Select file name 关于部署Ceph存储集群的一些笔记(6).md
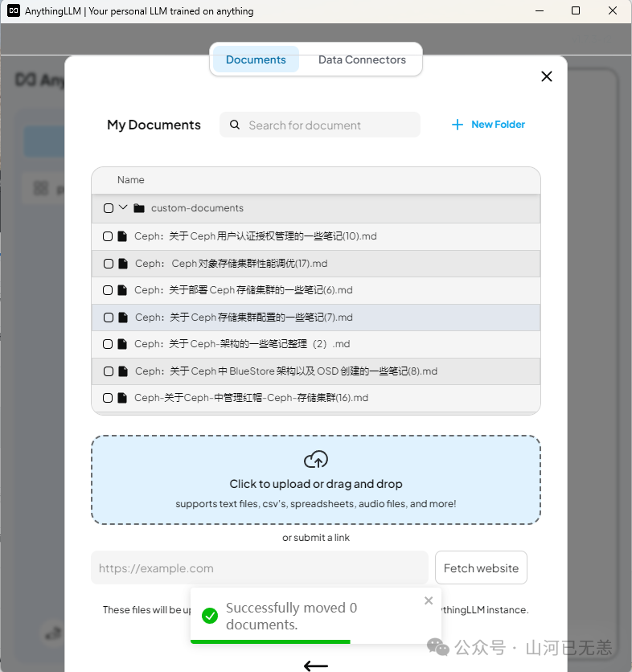 (x=244, y=290)
